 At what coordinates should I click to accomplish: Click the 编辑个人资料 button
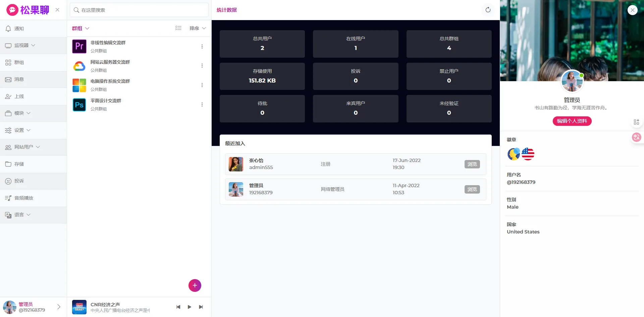tap(572, 121)
